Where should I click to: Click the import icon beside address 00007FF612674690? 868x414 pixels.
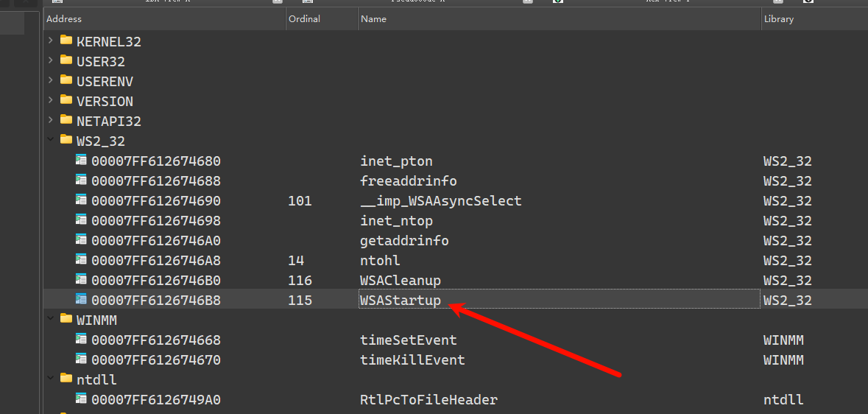click(x=82, y=200)
